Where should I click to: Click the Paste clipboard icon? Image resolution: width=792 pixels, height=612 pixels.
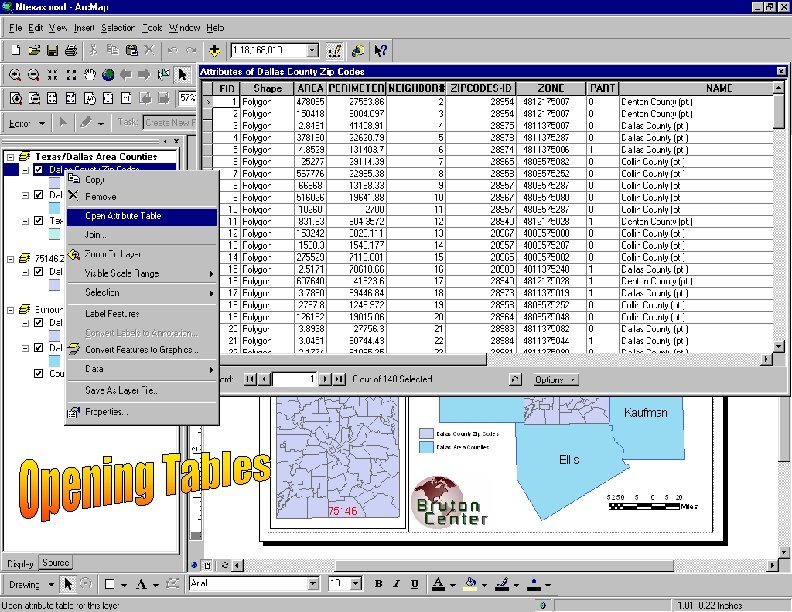(x=131, y=50)
